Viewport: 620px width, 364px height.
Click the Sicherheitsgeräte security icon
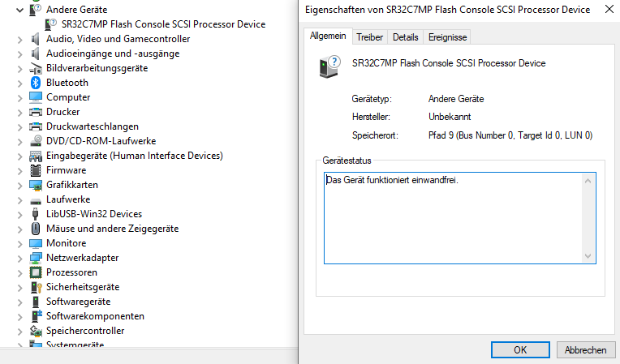tap(35, 287)
